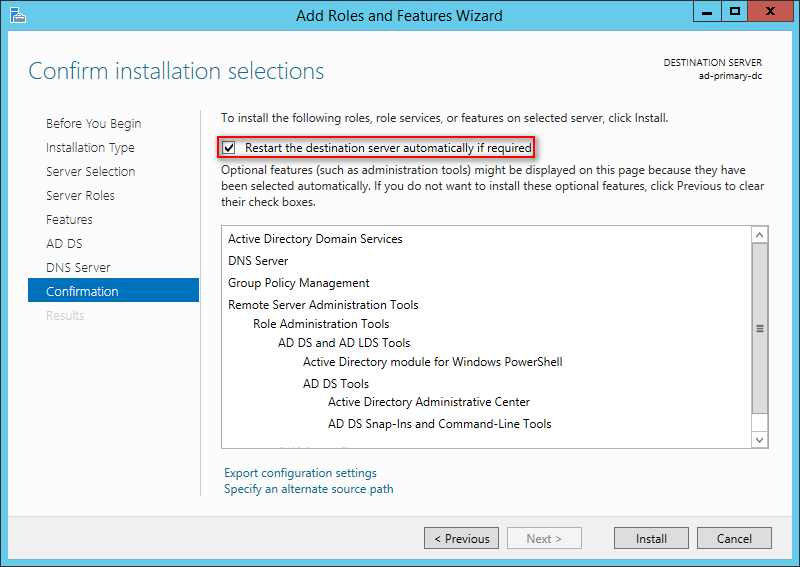Select the DNS Server step
This screenshot has height=567, width=800.
point(78,267)
